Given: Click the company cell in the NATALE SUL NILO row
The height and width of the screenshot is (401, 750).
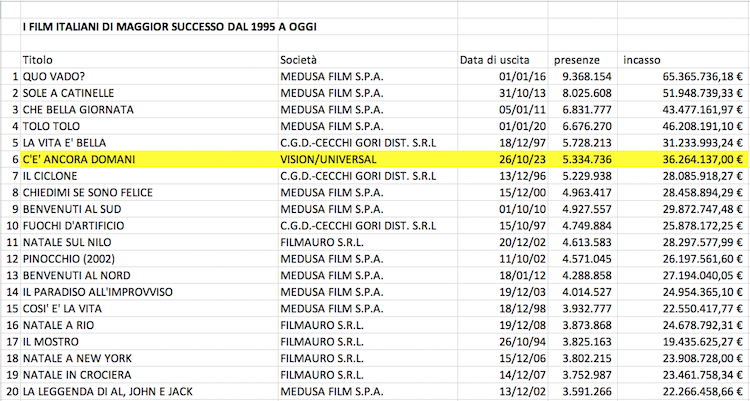Looking at the screenshot, I should tap(367, 242).
